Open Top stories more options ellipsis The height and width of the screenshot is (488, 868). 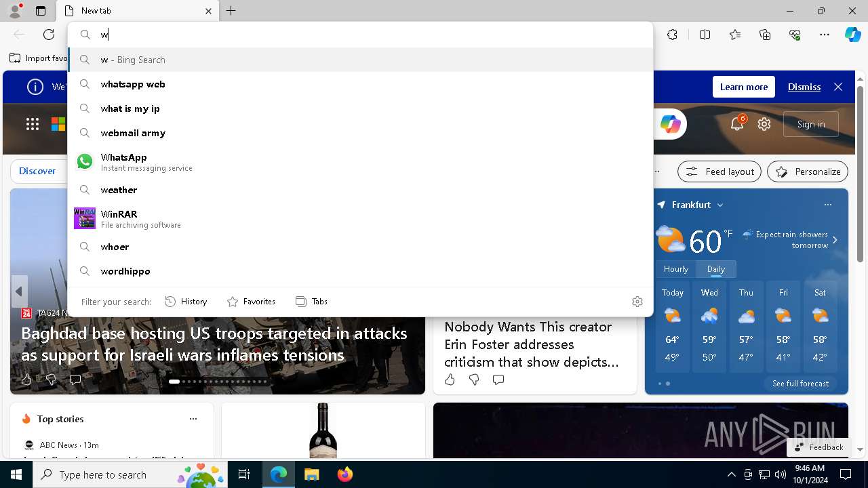click(x=193, y=419)
